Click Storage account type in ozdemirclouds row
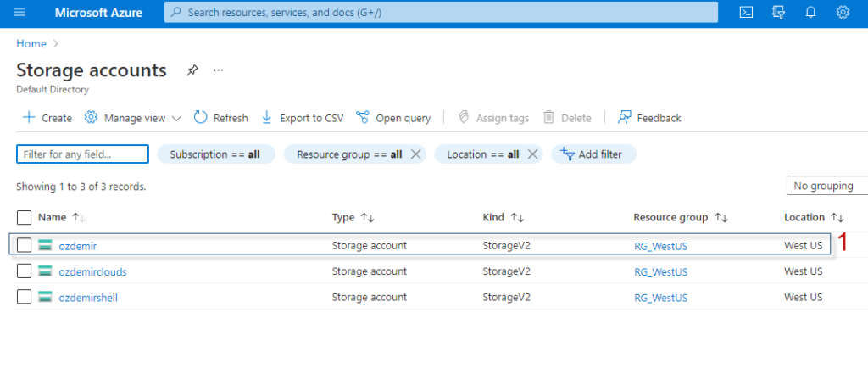 coord(370,271)
